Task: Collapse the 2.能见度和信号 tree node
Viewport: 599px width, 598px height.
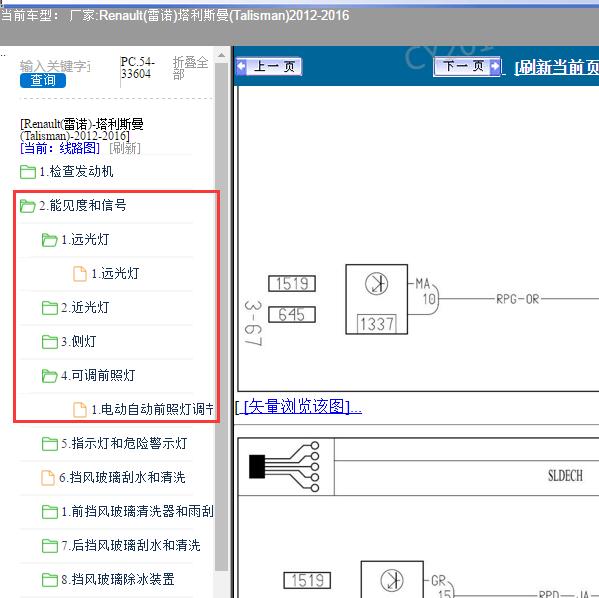Action: coord(83,206)
